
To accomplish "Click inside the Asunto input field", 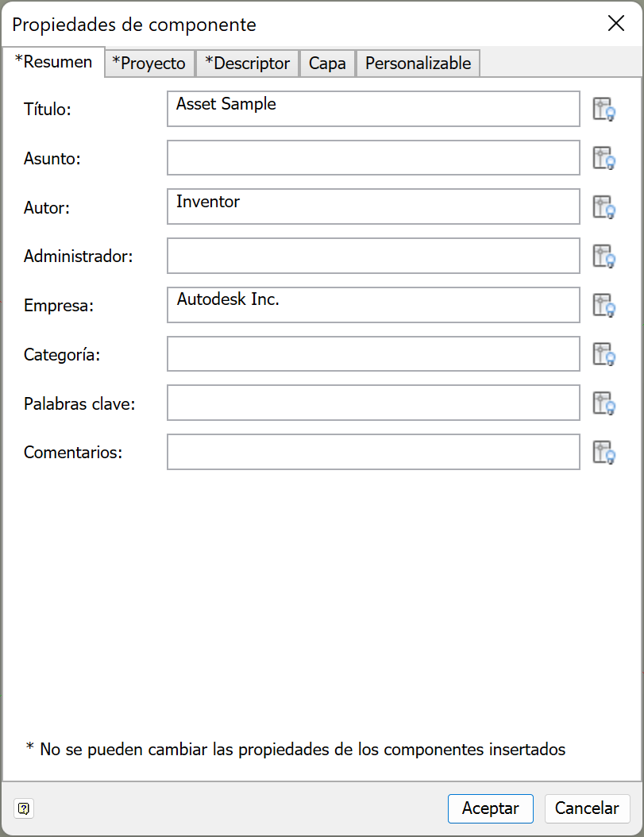I will pos(373,158).
